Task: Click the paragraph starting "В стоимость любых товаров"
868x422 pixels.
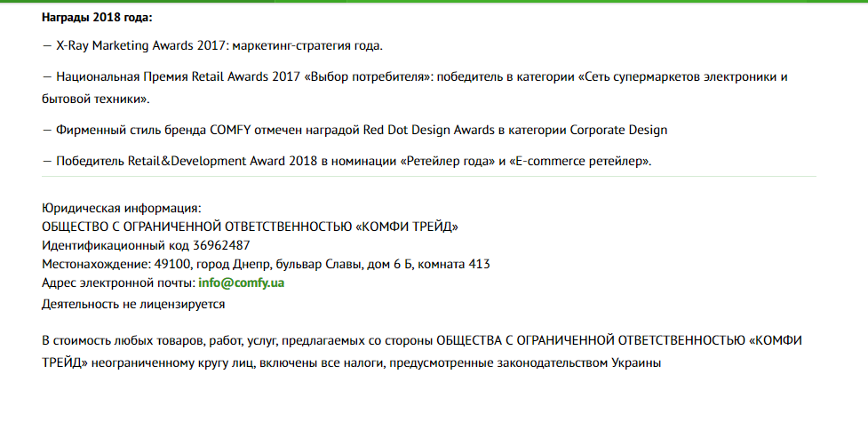Action: (x=422, y=352)
